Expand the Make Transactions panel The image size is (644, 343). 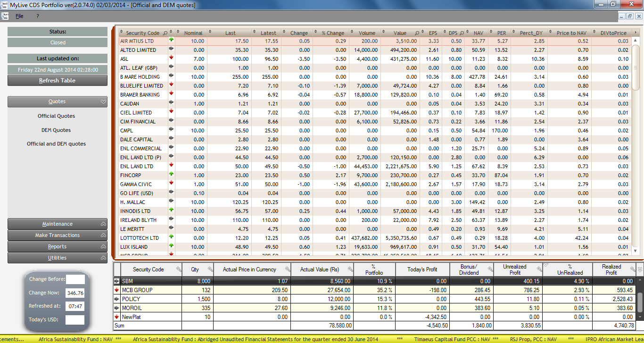point(103,235)
